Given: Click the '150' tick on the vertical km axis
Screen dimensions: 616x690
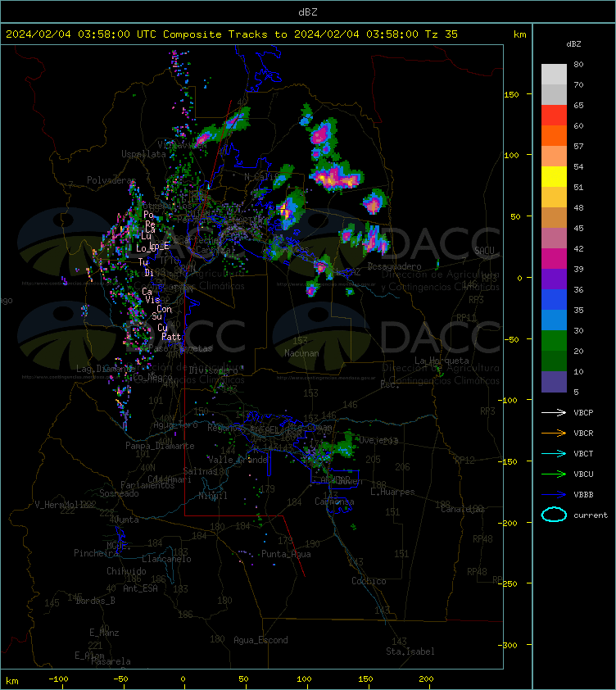Looking at the screenshot, I should click(511, 94).
